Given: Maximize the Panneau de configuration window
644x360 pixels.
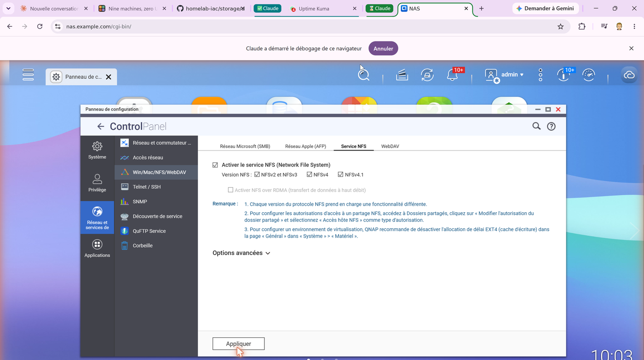Looking at the screenshot, I should click(548, 110).
